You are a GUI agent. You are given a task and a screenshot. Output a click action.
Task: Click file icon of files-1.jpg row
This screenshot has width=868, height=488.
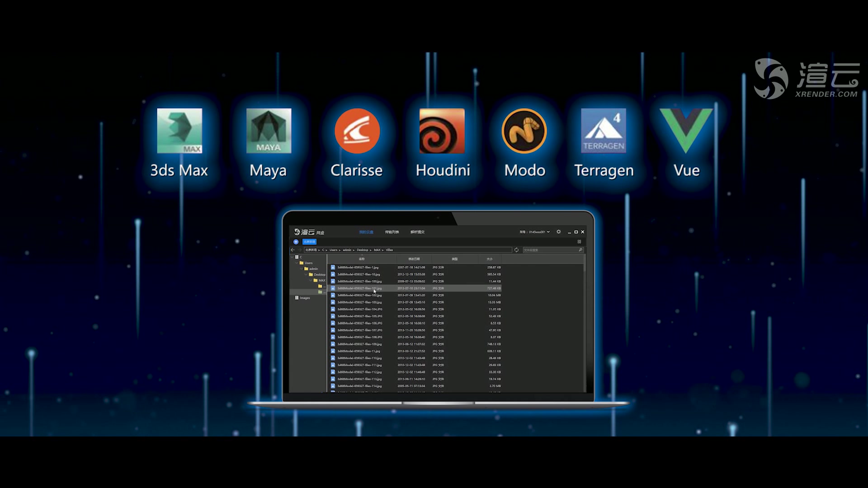coord(333,267)
